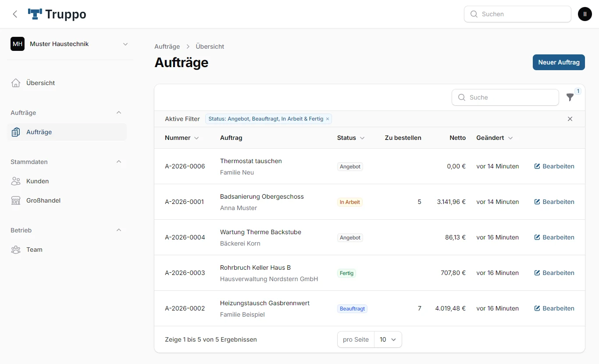Remove the Status filter chip
Image resolution: width=599 pixels, height=364 pixels.
coord(328,119)
